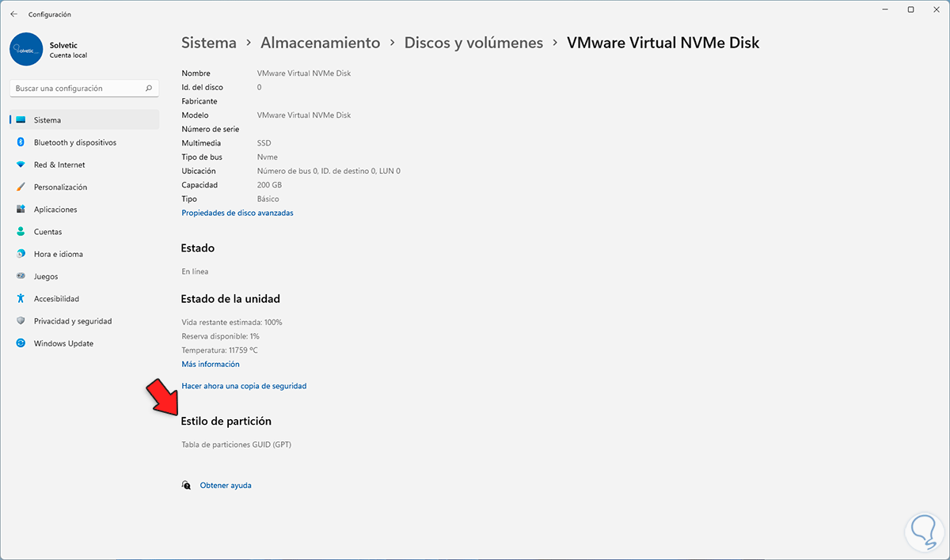
Task: Select Tabla de particiones GUID (GPT) text
Action: [237, 445]
